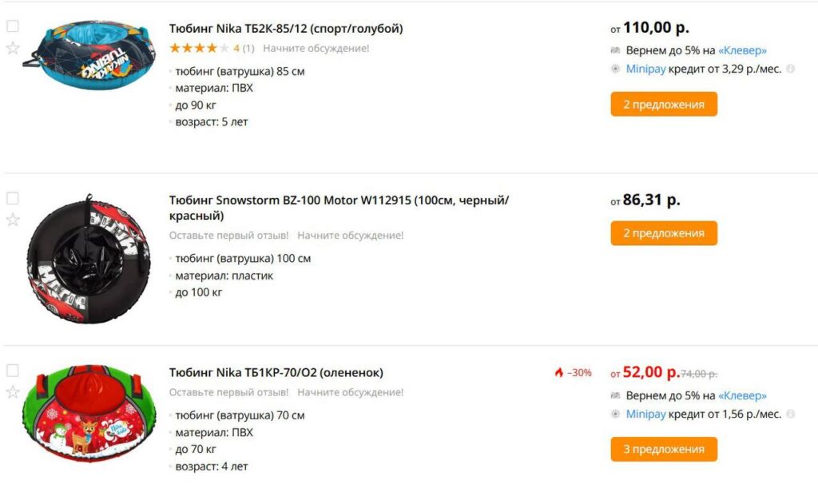Check the box for Nika ТБ1КР-70/О2 олененок

click(x=13, y=370)
